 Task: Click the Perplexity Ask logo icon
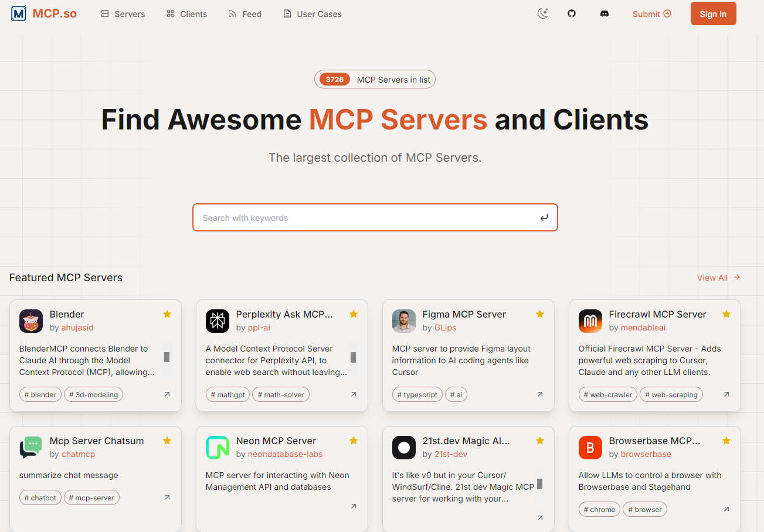pos(218,321)
